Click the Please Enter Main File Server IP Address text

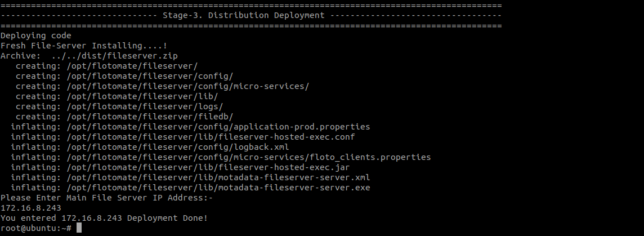tap(107, 198)
